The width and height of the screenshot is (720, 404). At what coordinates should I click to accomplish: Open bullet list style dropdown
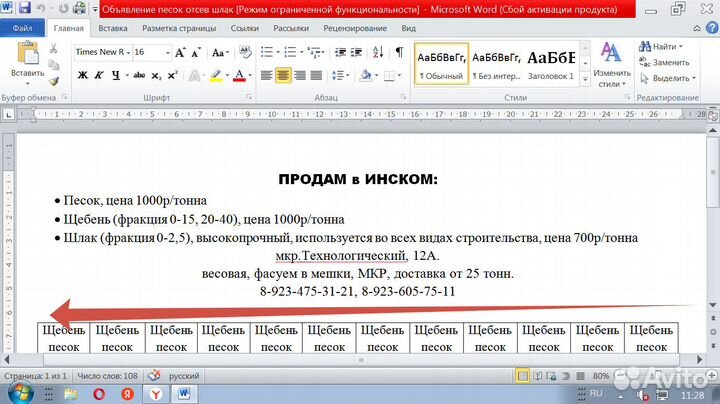click(278, 52)
